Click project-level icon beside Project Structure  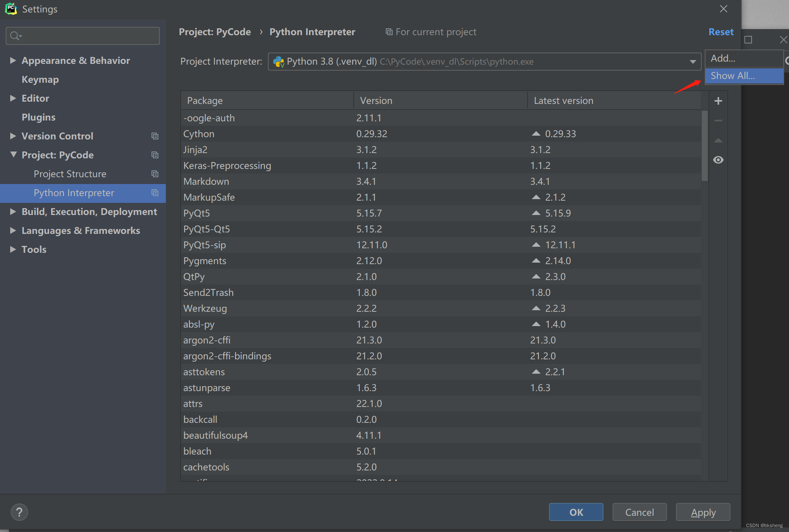(155, 174)
